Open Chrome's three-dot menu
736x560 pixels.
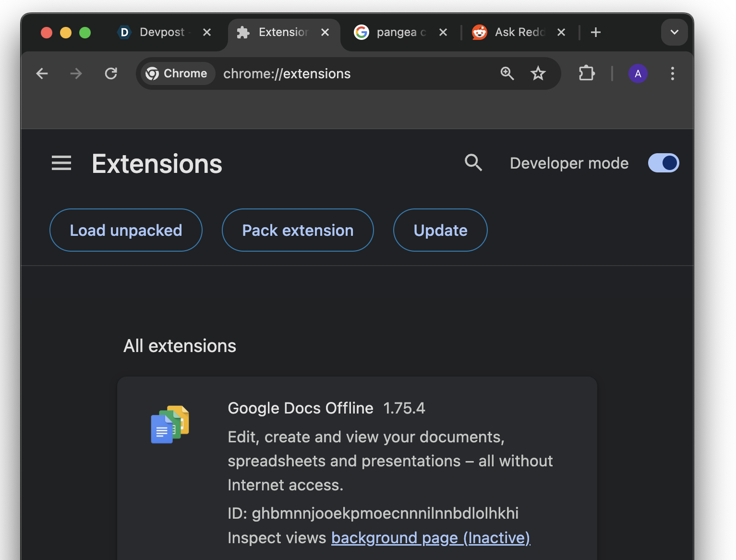(673, 73)
